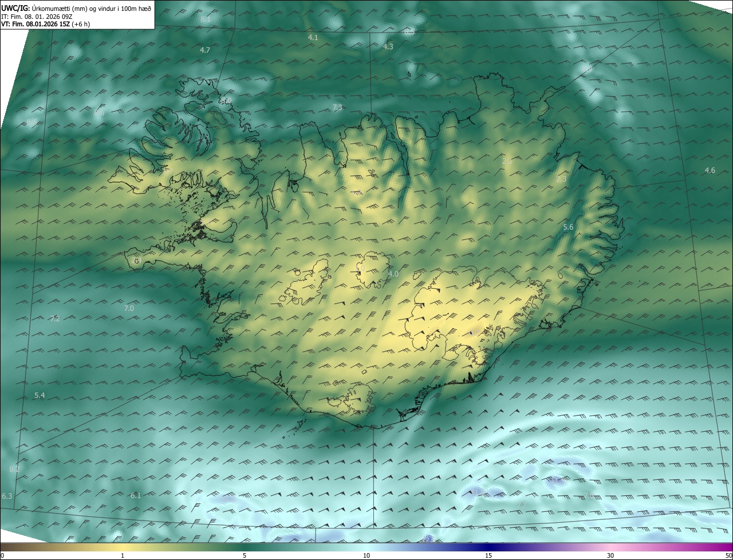The height and width of the screenshot is (560, 733).
Task: Click the color scale tick label 0
Action: tap(2, 555)
